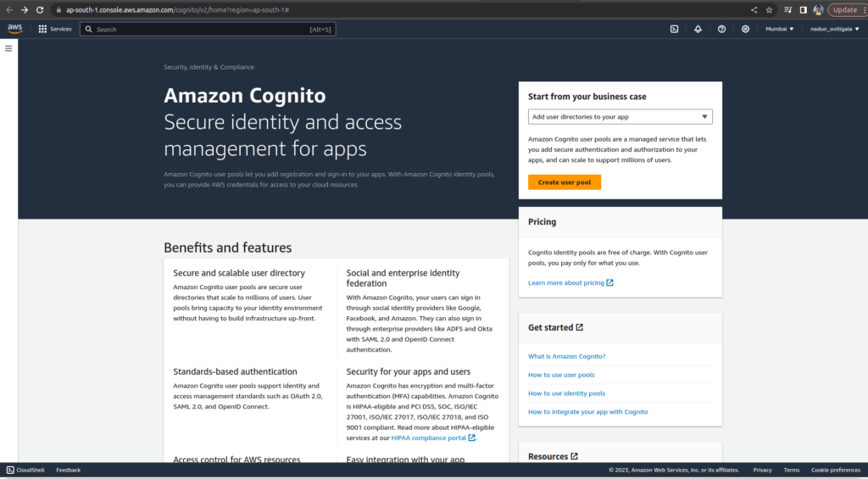Click the Get started external link icon
The height and width of the screenshot is (479, 868).
(x=580, y=327)
